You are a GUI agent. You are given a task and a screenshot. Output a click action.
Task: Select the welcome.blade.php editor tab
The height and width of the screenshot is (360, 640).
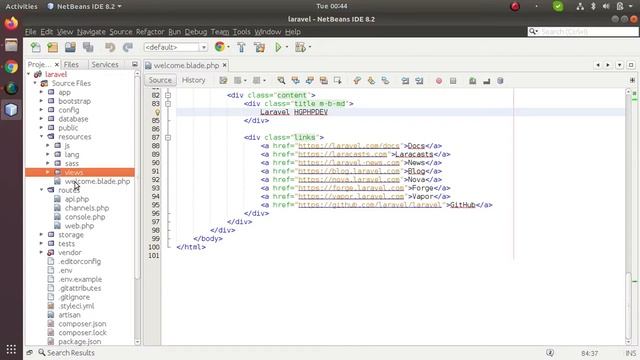186,65
